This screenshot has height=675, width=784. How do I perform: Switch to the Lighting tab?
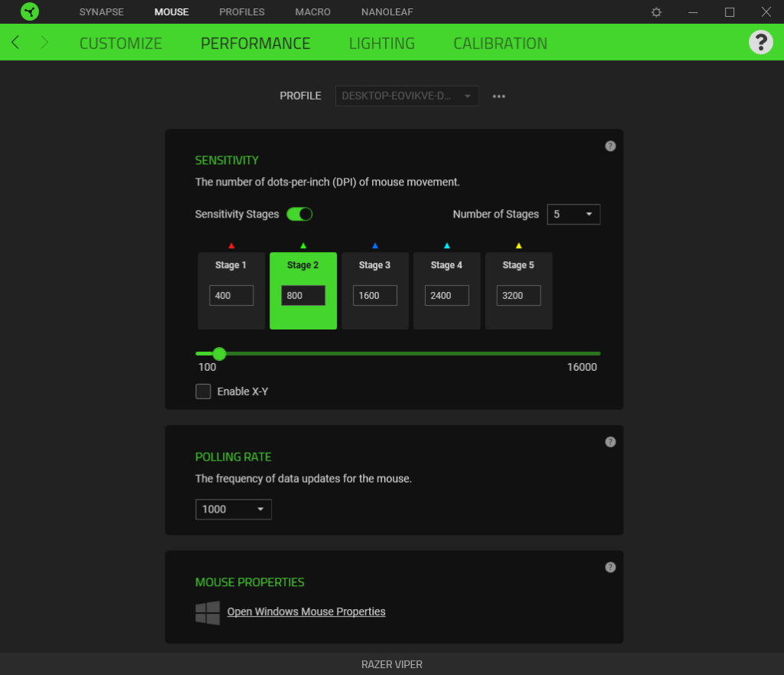click(382, 44)
